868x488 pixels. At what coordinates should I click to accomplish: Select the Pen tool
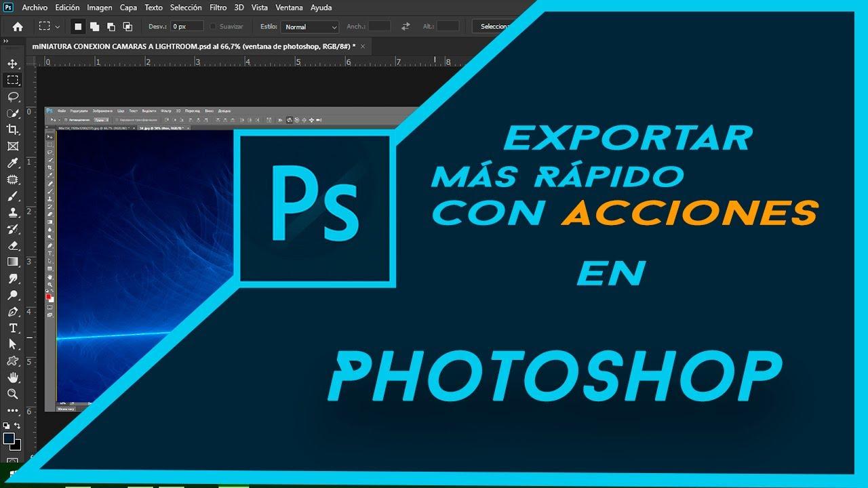12,312
